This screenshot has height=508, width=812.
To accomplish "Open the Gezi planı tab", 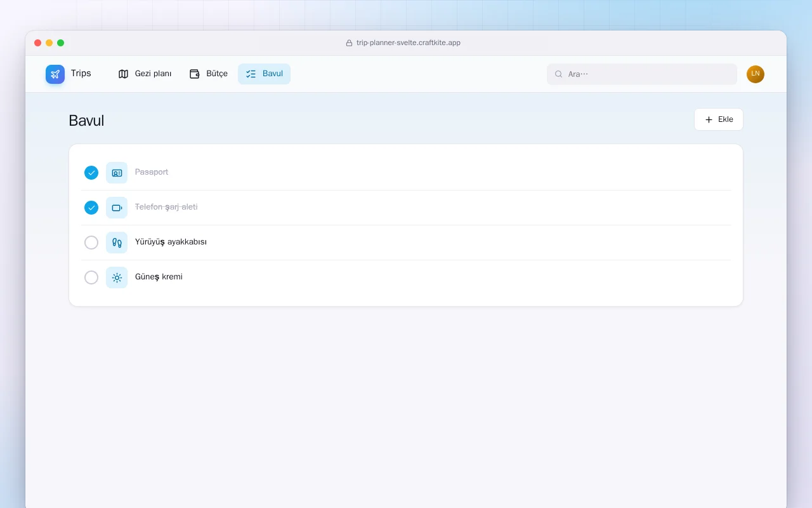I will click(x=145, y=74).
